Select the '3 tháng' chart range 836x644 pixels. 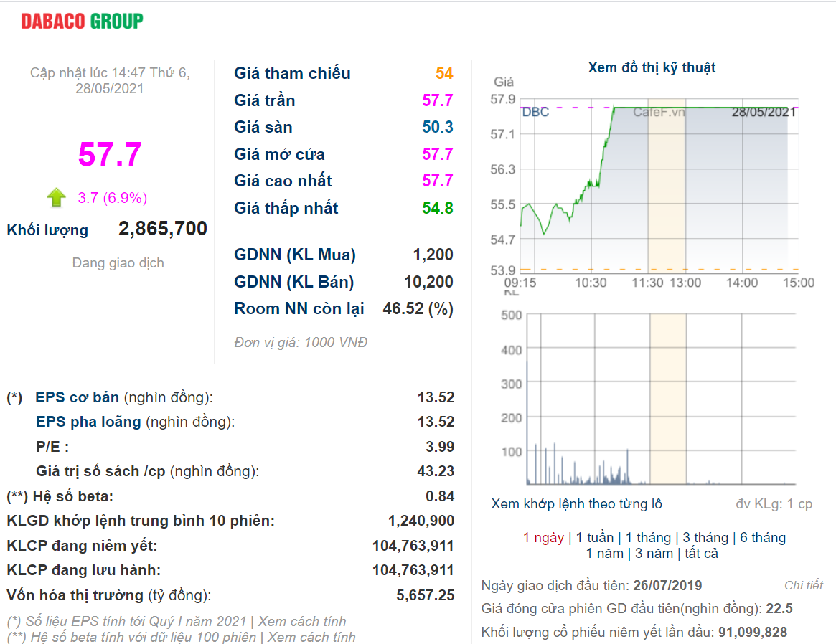point(705,538)
